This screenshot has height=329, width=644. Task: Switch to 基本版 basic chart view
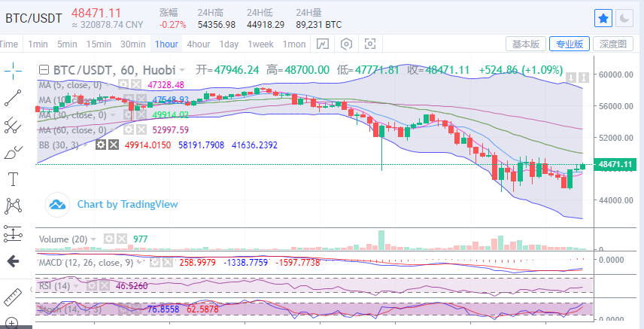526,44
